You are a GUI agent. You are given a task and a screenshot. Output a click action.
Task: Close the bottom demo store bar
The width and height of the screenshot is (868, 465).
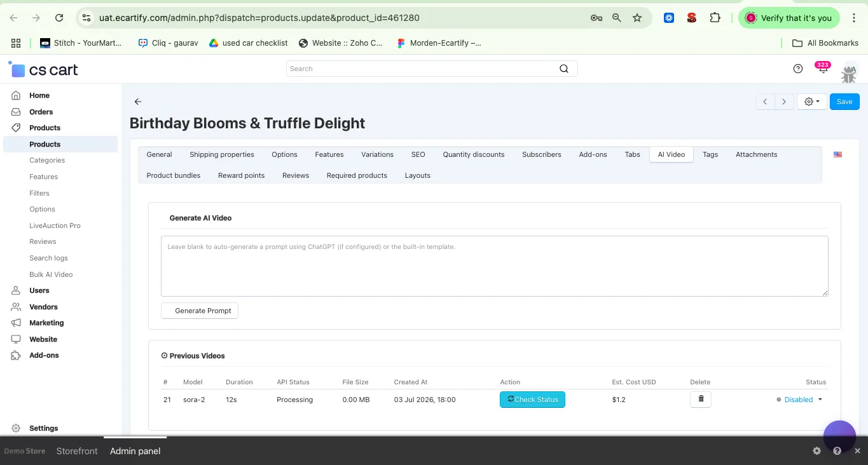tap(857, 451)
